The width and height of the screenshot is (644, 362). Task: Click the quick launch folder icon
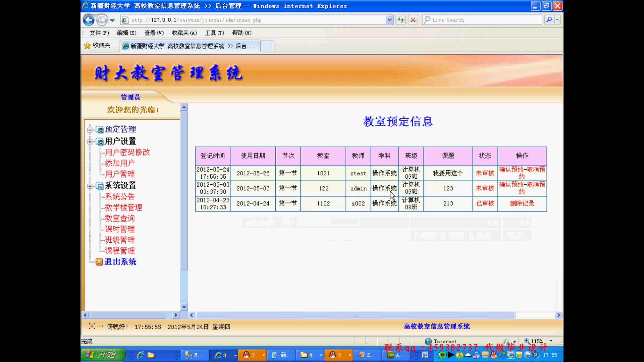[151, 355]
